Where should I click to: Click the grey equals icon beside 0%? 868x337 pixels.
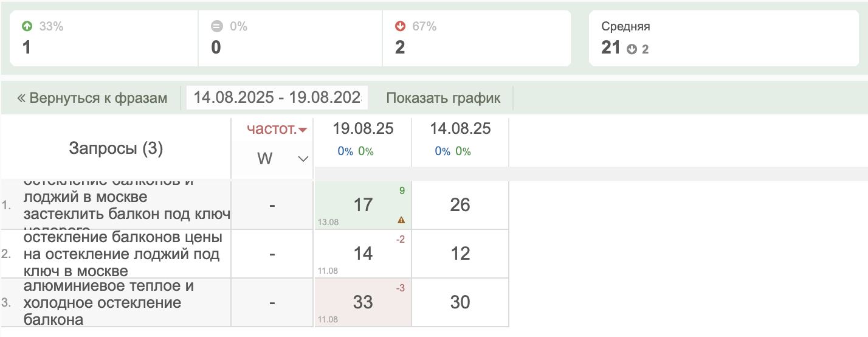(x=216, y=26)
